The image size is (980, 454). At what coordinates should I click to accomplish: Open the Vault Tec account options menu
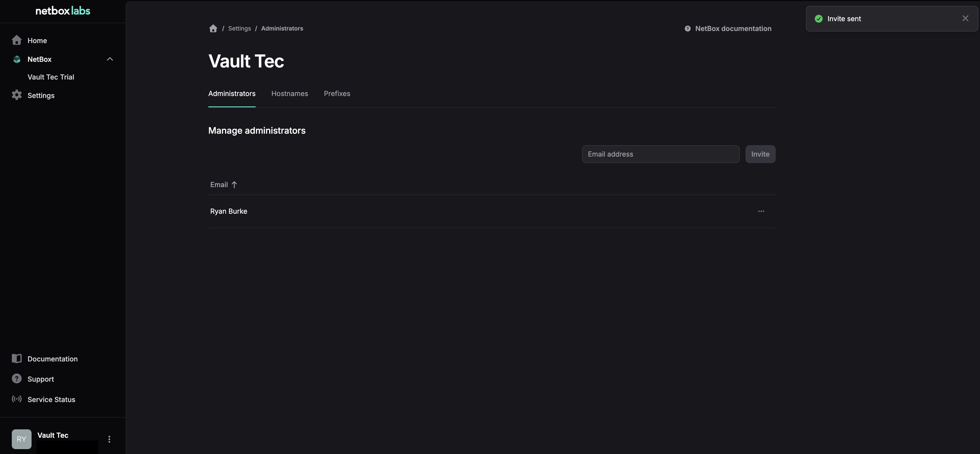point(109,439)
